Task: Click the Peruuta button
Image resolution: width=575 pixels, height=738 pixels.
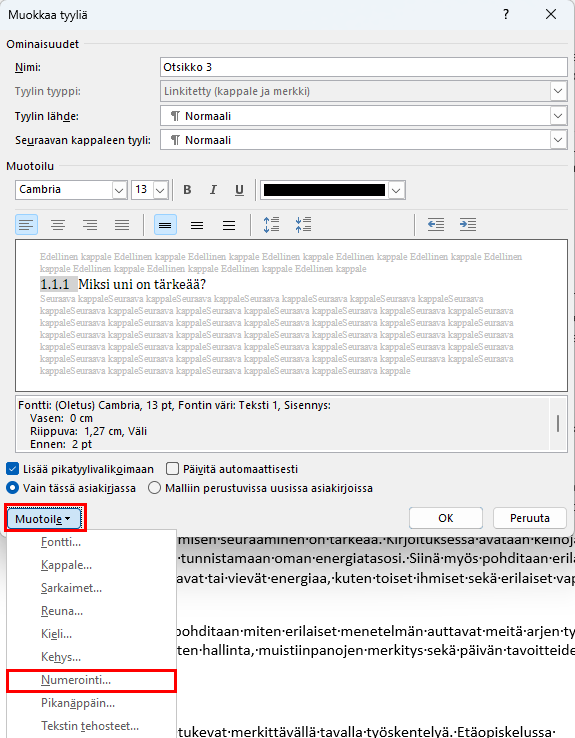Action: [530, 518]
